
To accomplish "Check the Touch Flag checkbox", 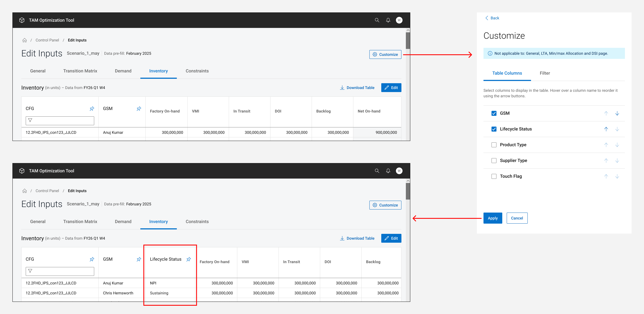I will pos(494,176).
